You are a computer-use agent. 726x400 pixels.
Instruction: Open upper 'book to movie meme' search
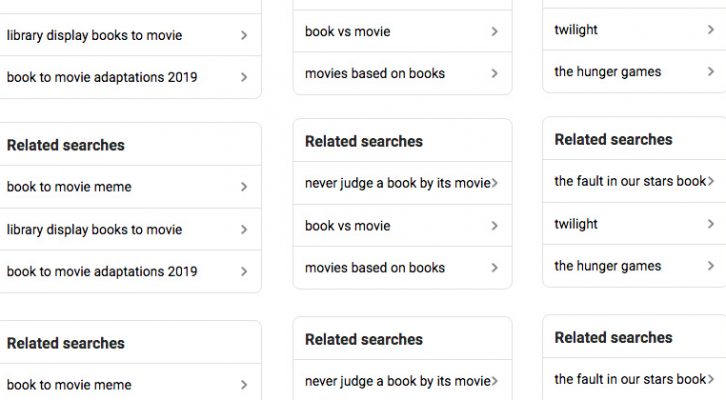(x=69, y=187)
